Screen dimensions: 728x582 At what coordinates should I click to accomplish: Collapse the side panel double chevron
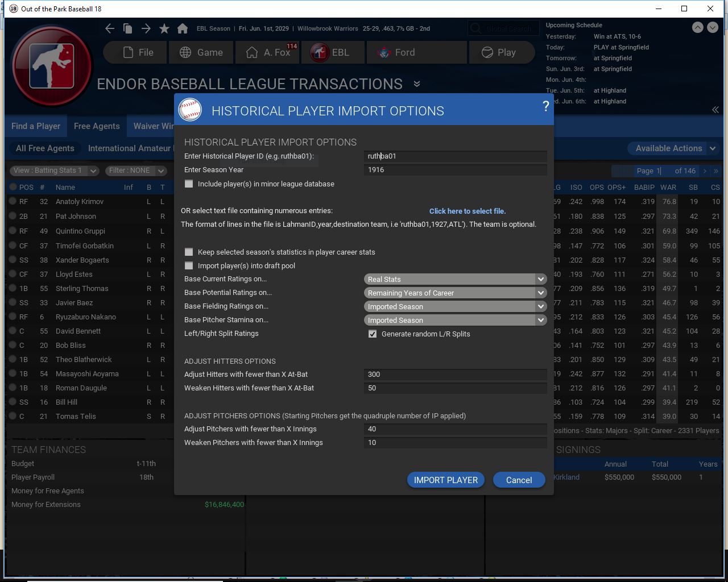click(x=715, y=110)
